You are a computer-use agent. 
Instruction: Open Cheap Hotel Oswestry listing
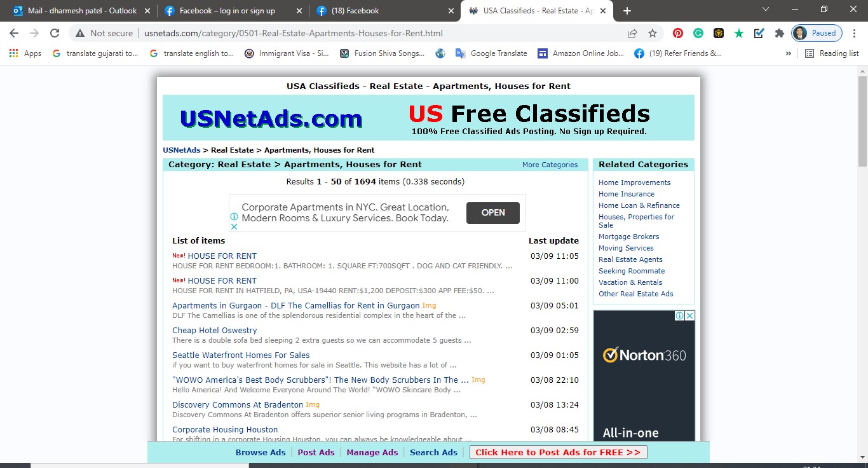click(215, 330)
